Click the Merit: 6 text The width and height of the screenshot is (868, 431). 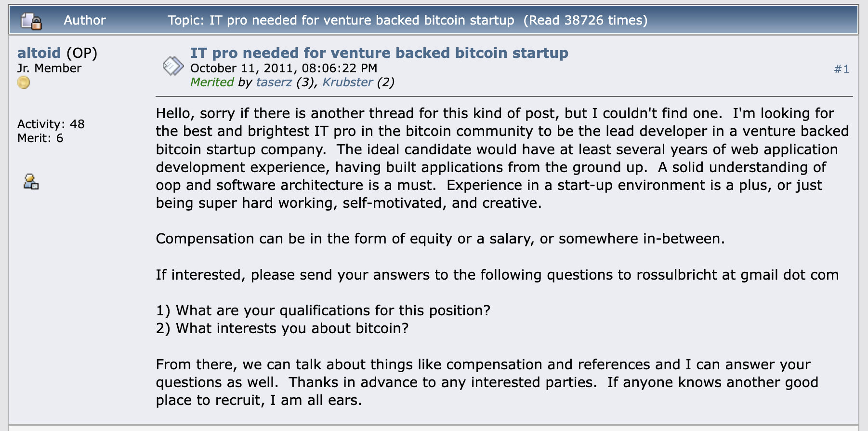click(40, 138)
